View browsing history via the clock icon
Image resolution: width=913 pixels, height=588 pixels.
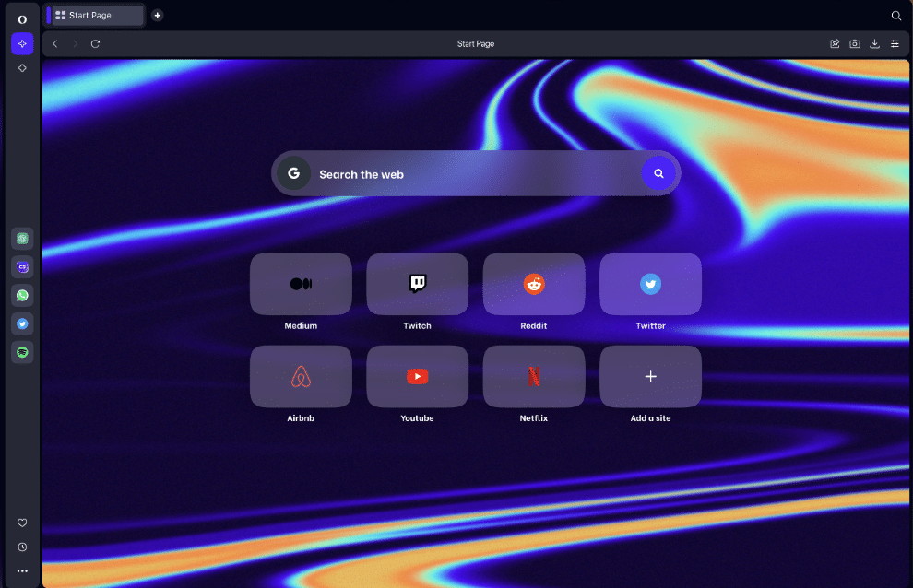coord(22,547)
